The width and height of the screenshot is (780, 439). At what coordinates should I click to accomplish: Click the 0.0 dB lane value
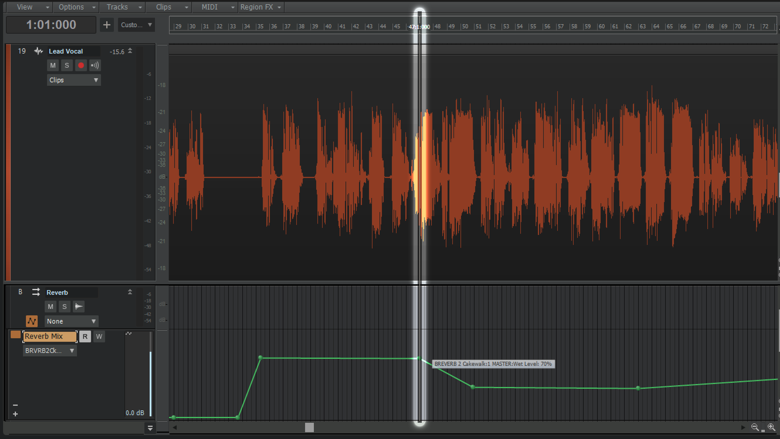[135, 413]
